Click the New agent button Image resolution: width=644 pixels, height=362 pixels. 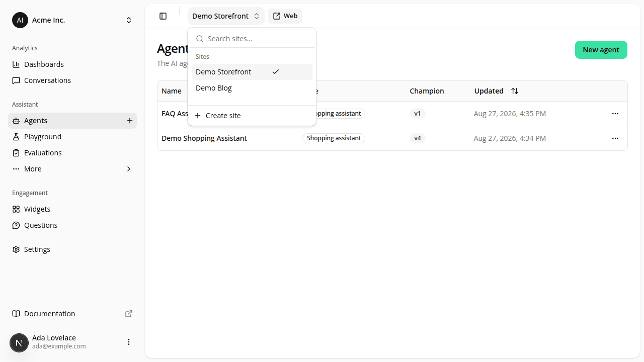pos(601,50)
